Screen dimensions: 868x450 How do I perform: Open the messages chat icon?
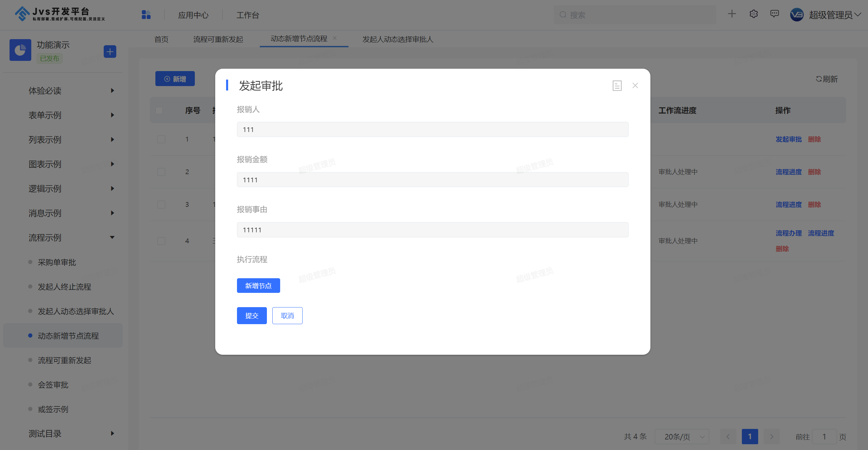tap(775, 14)
